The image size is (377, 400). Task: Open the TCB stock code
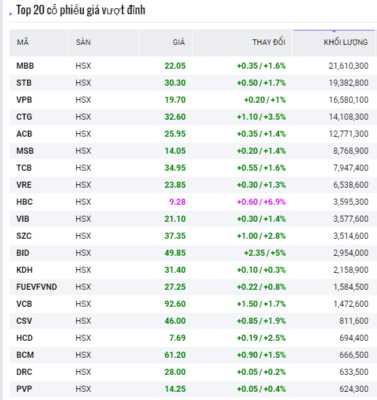pyautogui.click(x=24, y=168)
